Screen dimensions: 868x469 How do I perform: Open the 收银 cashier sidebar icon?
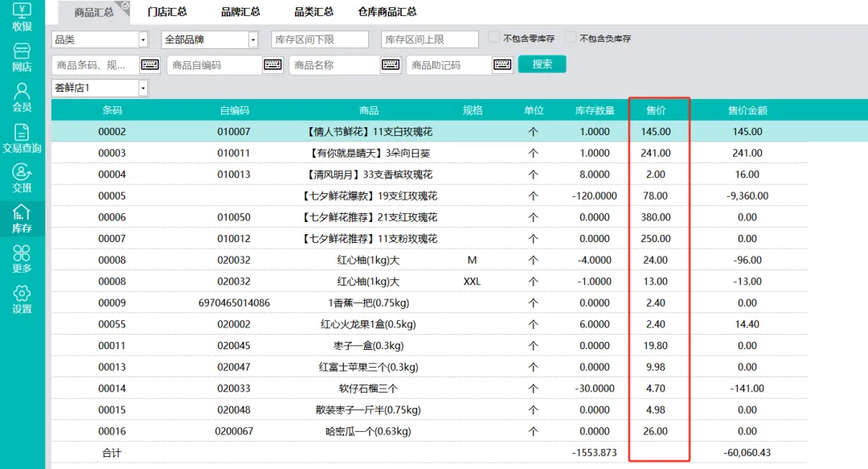click(22, 16)
